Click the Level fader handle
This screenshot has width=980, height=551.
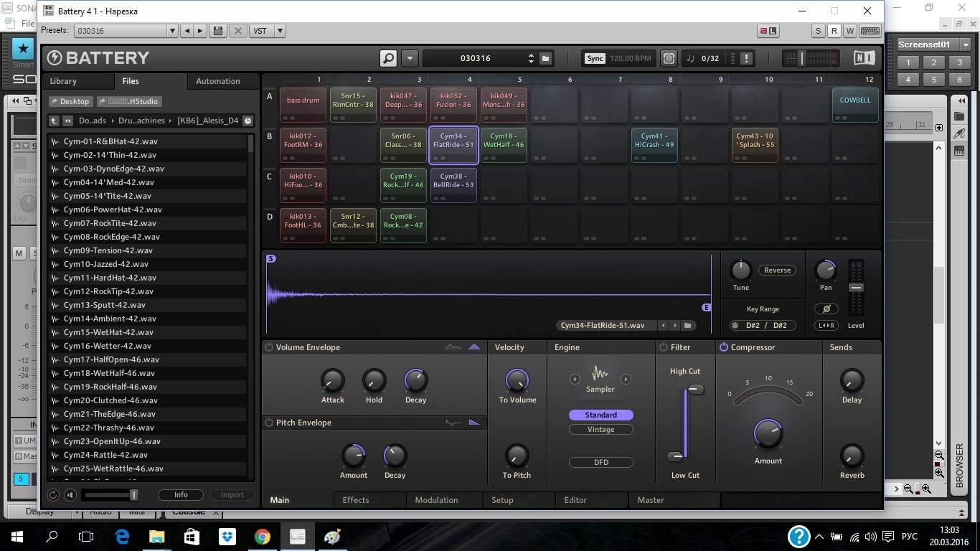(856, 288)
